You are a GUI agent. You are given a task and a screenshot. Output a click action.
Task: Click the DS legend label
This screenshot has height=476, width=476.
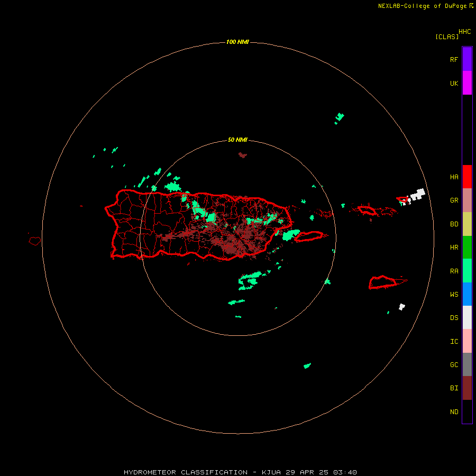click(x=454, y=318)
